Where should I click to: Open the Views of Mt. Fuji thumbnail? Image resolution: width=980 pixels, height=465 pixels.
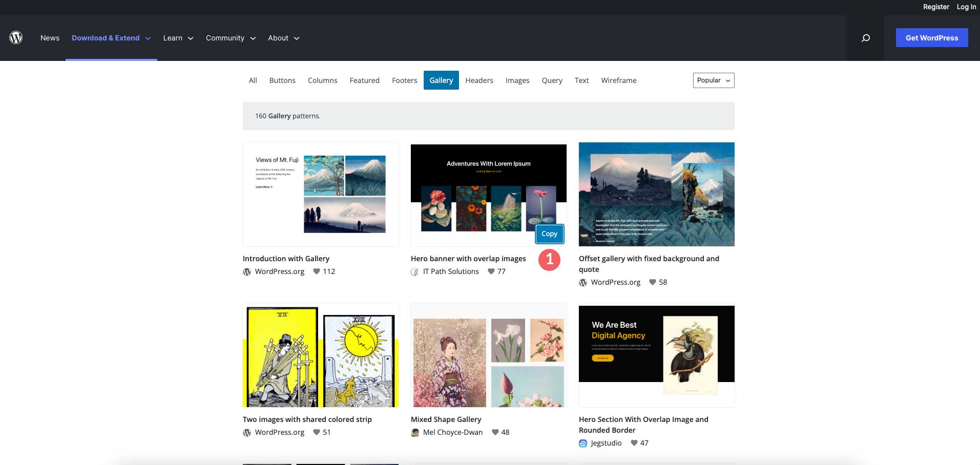(321, 194)
